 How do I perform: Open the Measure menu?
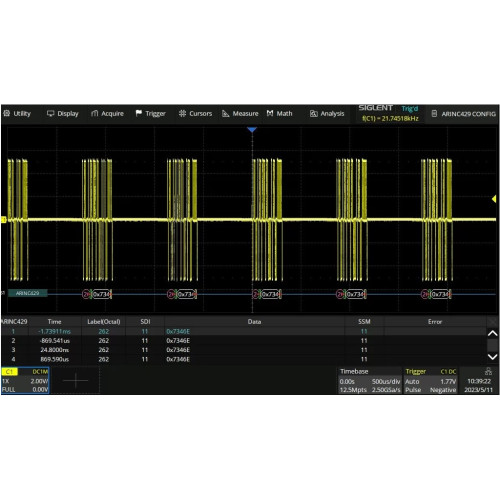point(240,114)
